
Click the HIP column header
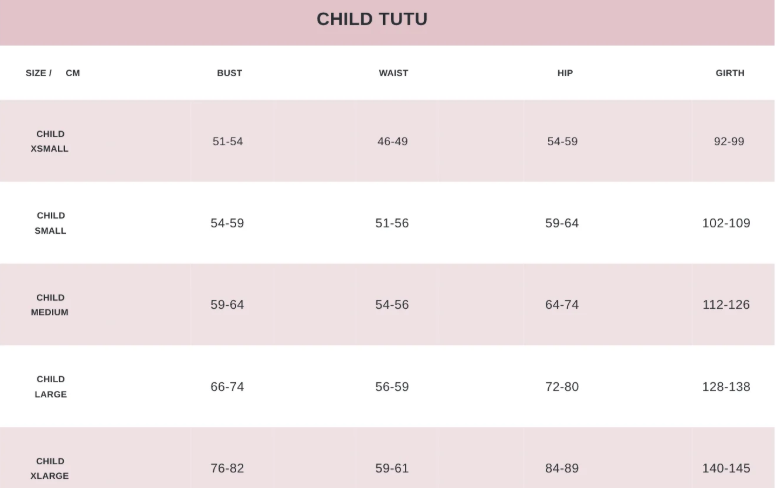click(x=565, y=73)
